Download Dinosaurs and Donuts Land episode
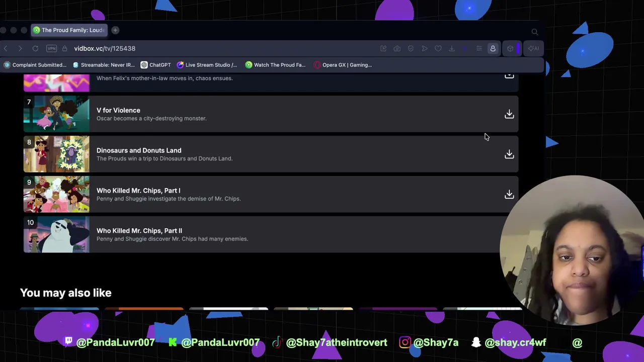The width and height of the screenshot is (644, 362). pyautogui.click(x=509, y=154)
